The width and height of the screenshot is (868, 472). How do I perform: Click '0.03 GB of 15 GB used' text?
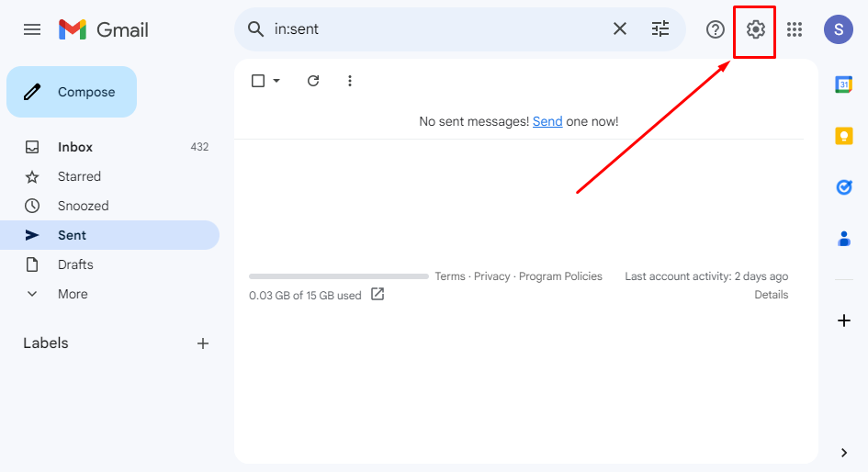[x=305, y=296]
